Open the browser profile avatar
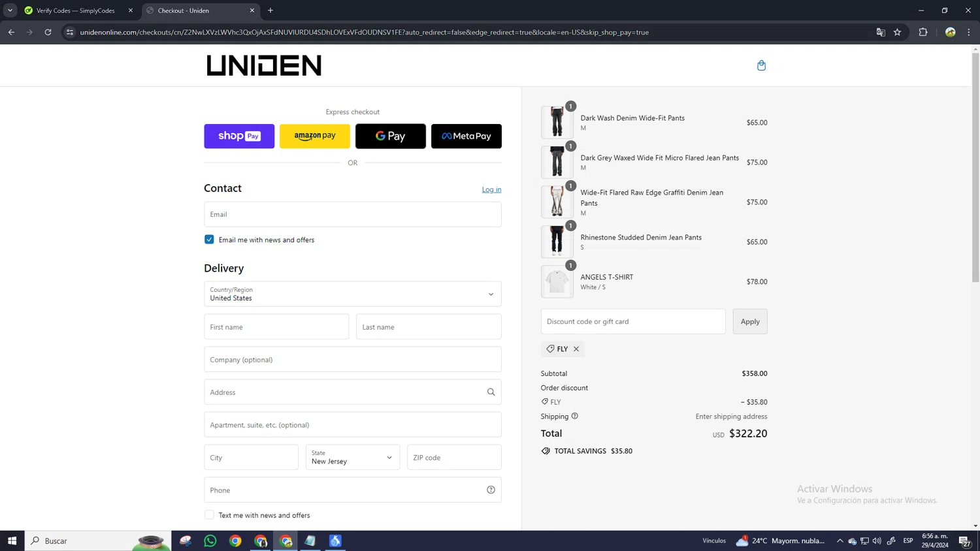Screen dimensions: 980x551 pyautogui.click(x=951, y=32)
